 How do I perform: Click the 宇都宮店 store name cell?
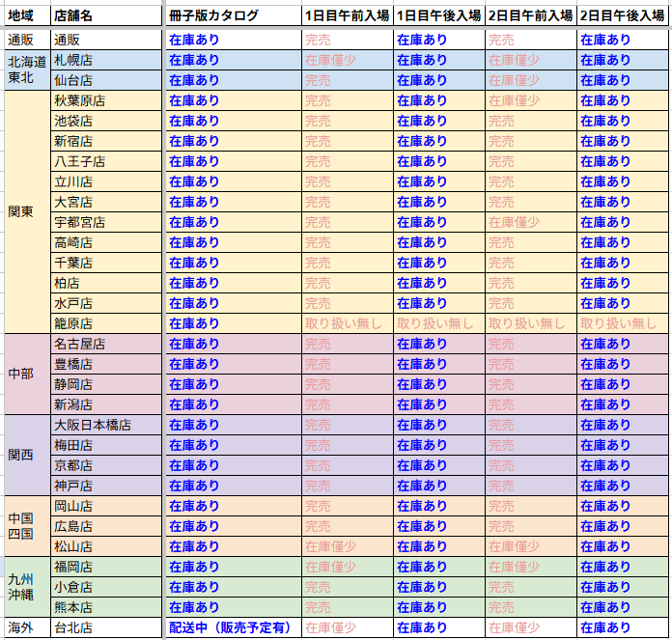[x=106, y=222]
